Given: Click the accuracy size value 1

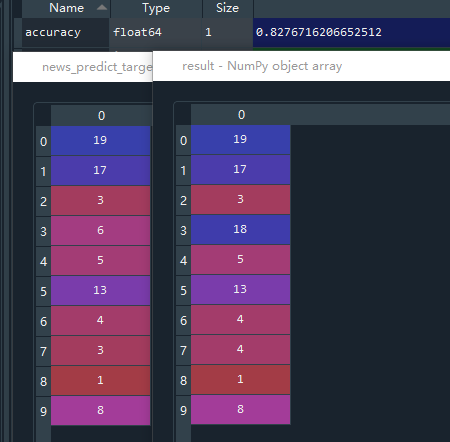Looking at the screenshot, I should pos(227,32).
